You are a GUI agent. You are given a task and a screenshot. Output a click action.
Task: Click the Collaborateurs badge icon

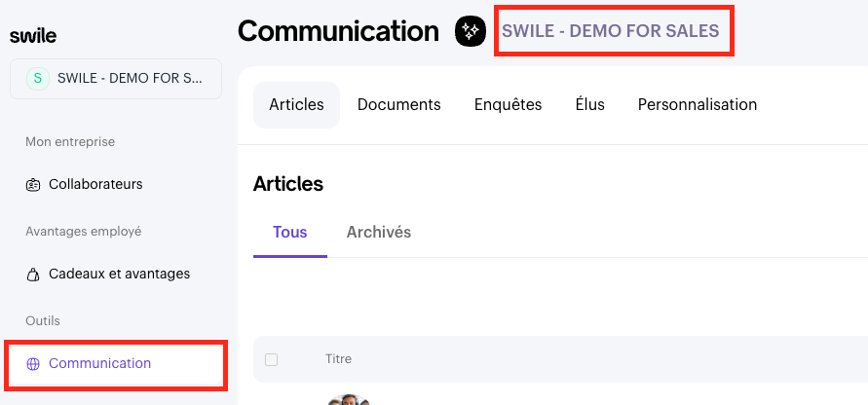pyautogui.click(x=33, y=185)
